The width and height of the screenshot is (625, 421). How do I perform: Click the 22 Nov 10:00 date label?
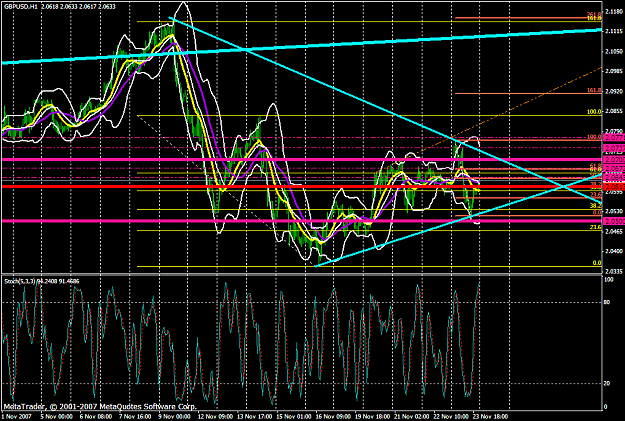(451, 417)
